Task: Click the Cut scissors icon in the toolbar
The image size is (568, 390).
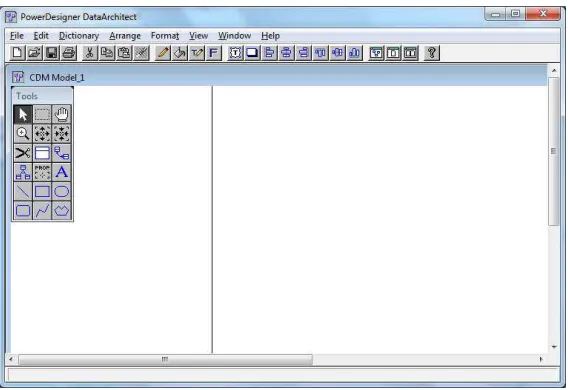Action: (89, 53)
